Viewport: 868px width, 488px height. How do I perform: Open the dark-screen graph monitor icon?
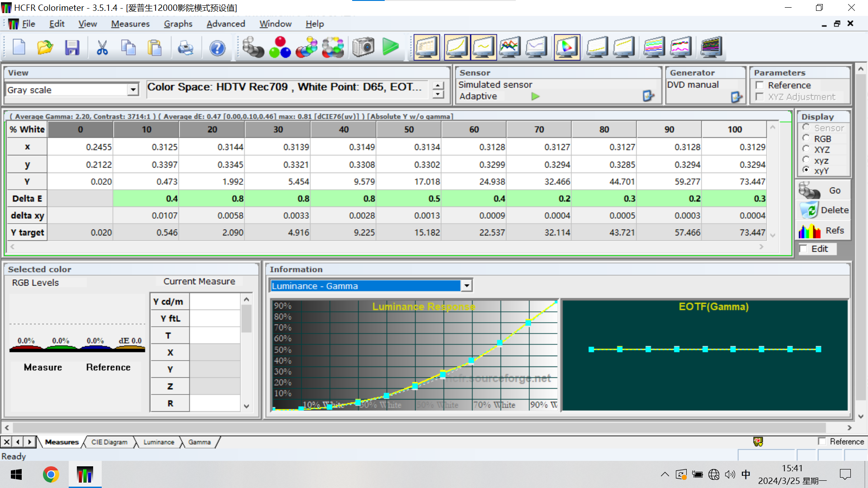pos(711,47)
